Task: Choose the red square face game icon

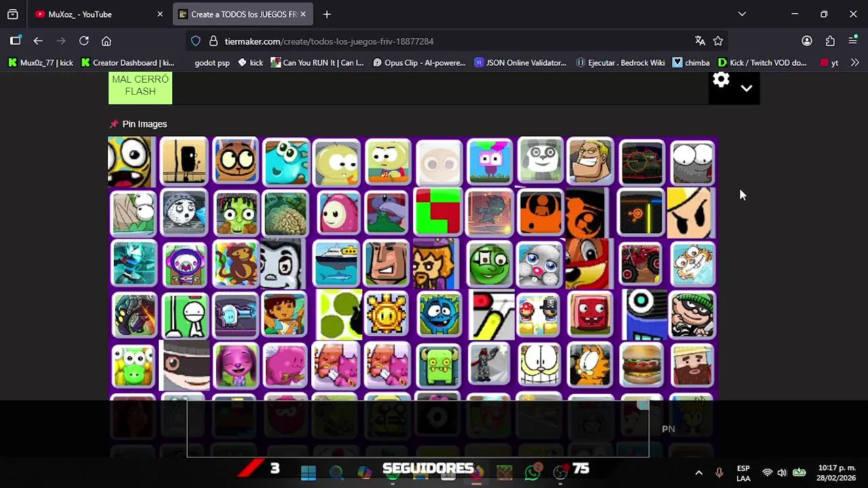Action: [591, 314]
